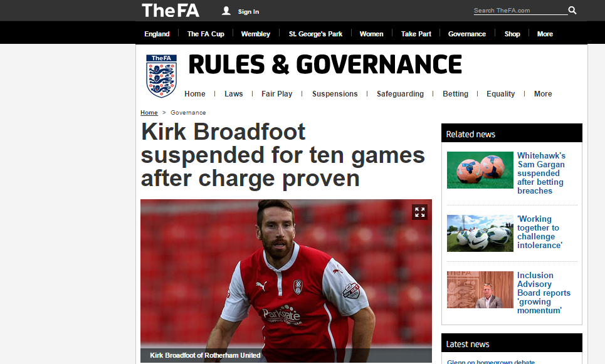Image resolution: width=605 pixels, height=364 pixels.
Task: Visit the Betting rules section
Action: (455, 94)
